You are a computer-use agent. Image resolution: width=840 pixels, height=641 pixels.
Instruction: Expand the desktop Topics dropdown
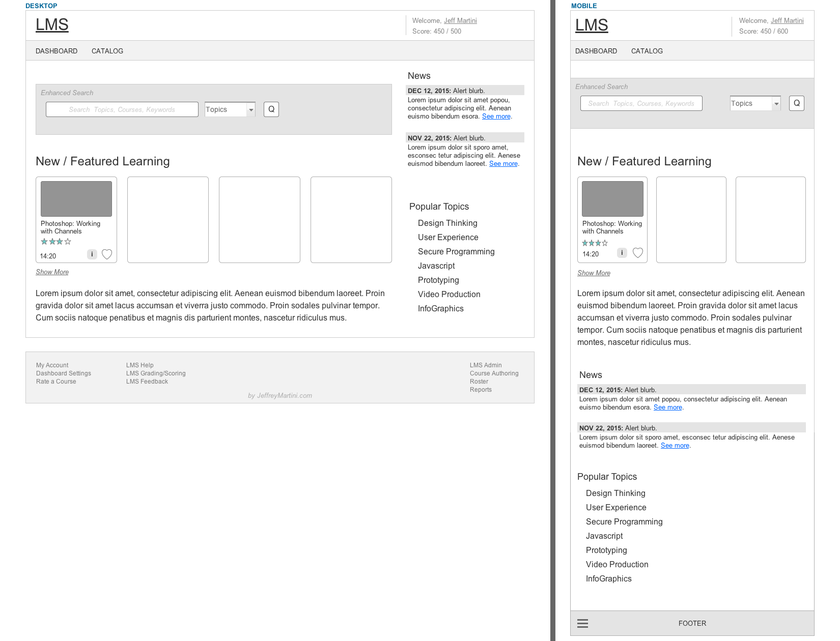(251, 110)
